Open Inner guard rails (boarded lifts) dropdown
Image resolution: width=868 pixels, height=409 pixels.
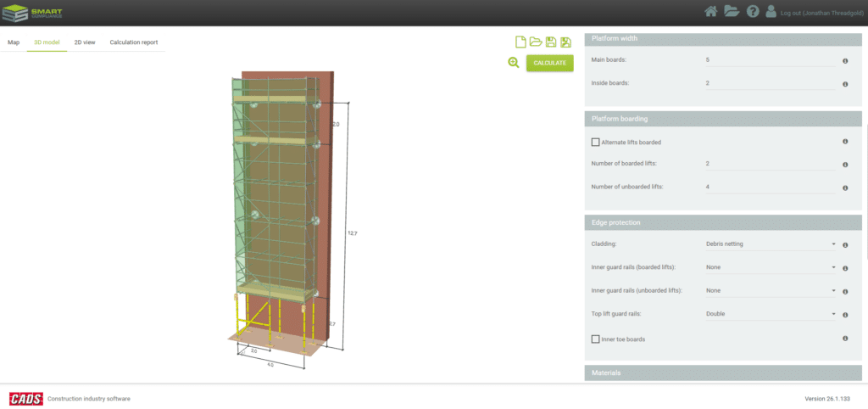[770, 267]
